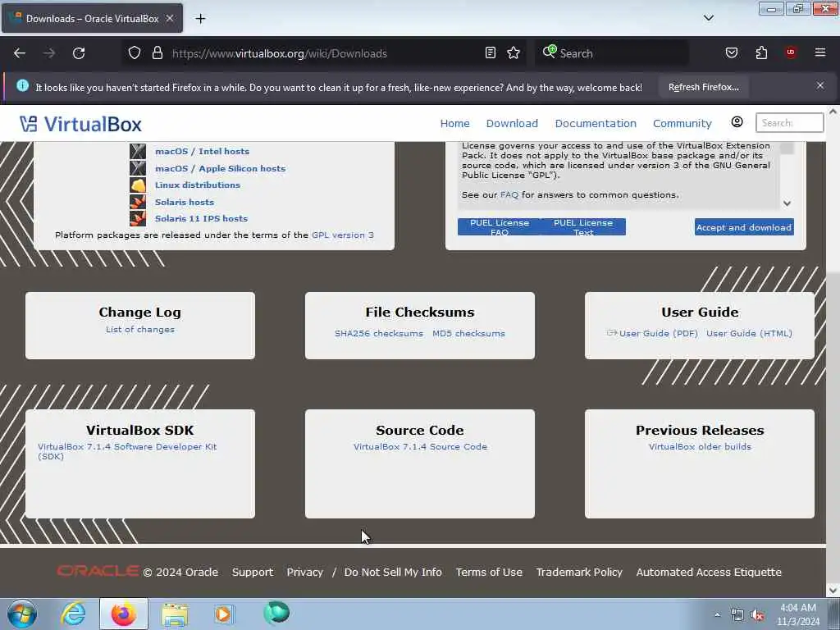Open Automated Access Etiquette link
This screenshot has width=840, height=630.
[709, 572]
